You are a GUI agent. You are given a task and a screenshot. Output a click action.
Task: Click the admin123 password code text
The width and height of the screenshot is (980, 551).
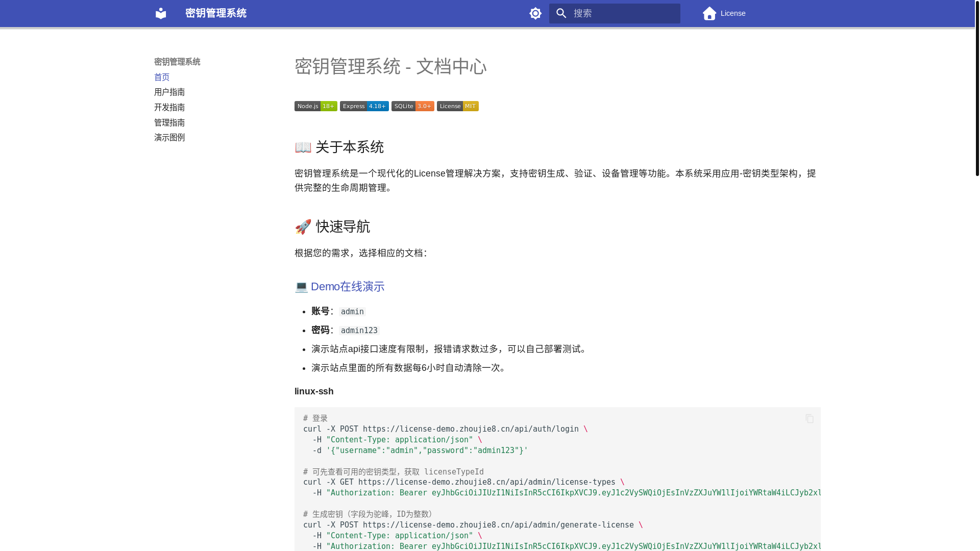(x=359, y=331)
